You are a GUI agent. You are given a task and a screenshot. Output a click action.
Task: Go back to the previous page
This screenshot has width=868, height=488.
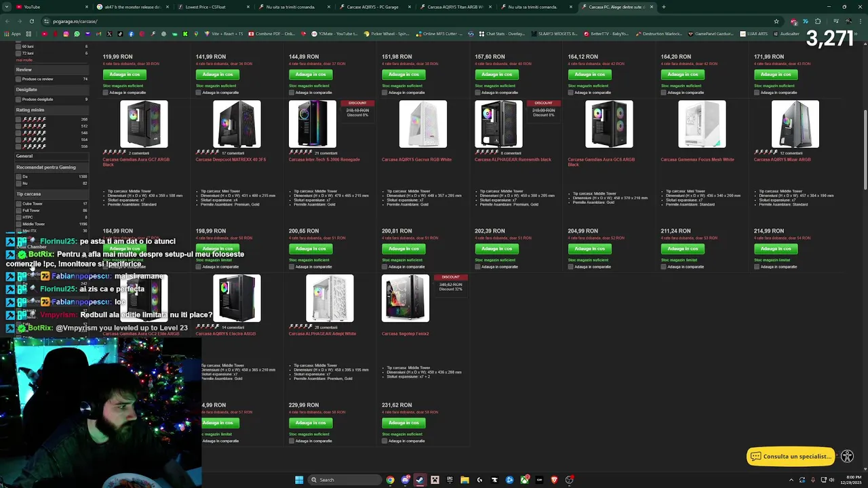coord(8,21)
